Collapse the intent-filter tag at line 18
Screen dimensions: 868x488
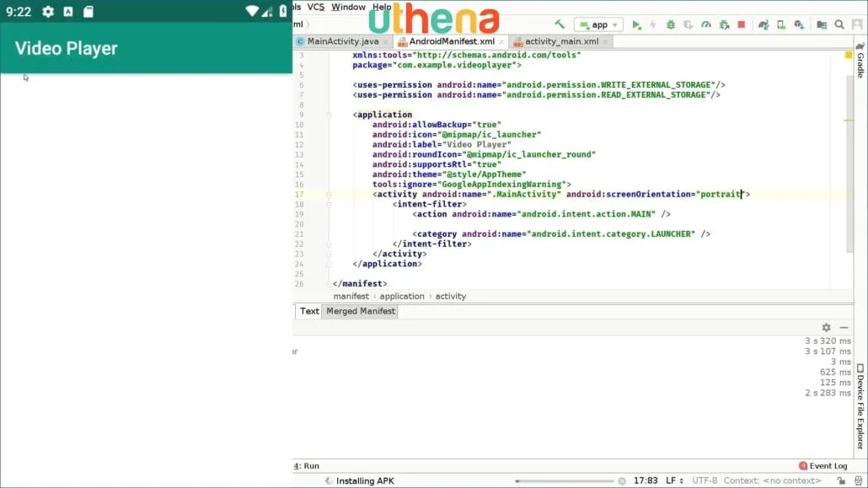[x=329, y=205]
